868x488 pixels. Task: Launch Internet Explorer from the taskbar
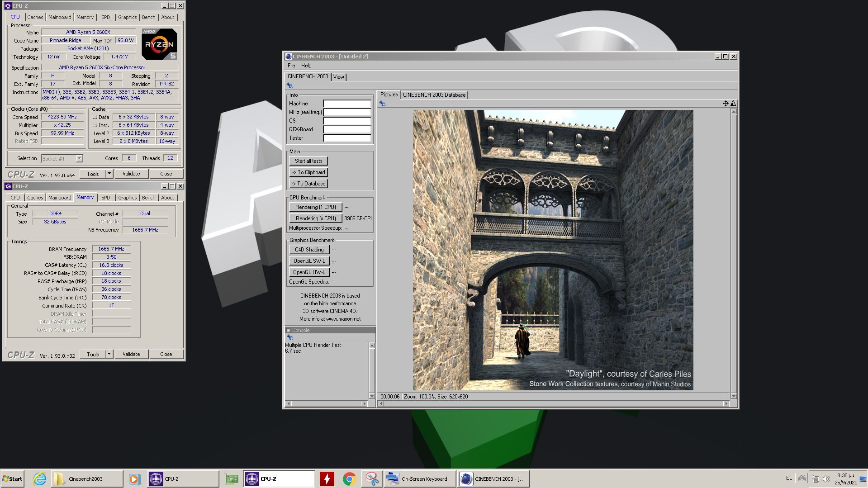point(40,479)
